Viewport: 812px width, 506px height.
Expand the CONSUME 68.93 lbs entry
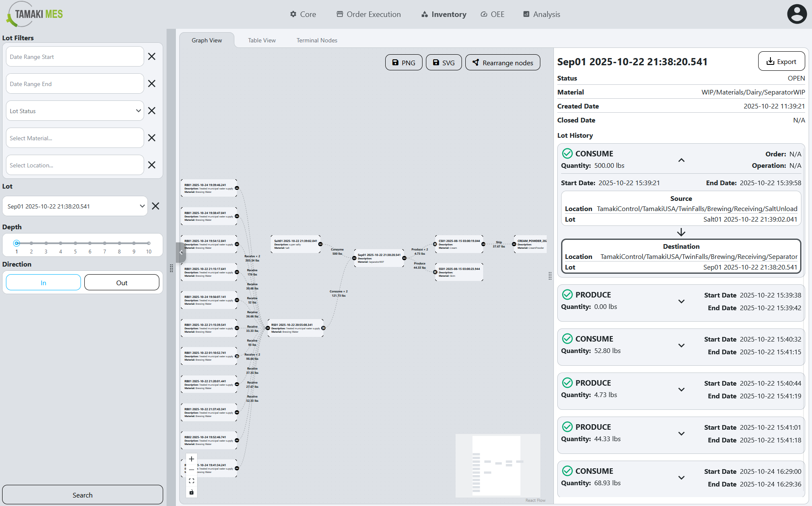pyautogui.click(x=681, y=478)
